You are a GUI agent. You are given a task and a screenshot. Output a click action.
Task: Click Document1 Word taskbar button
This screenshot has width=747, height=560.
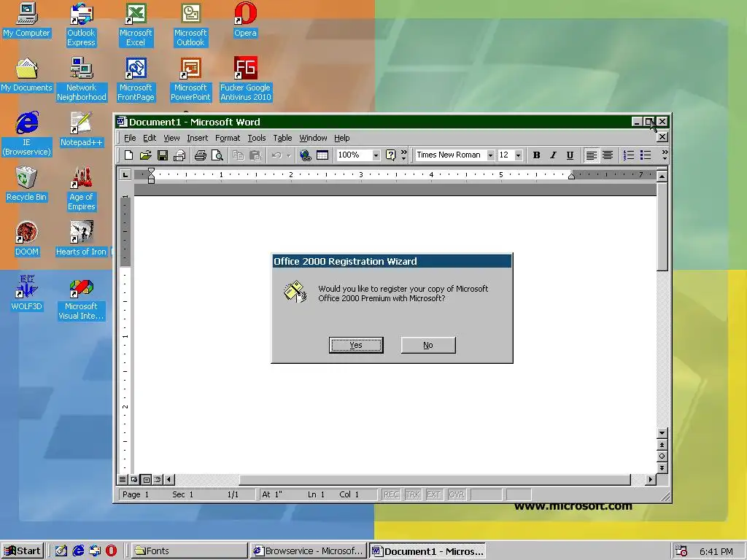tap(427, 551)
